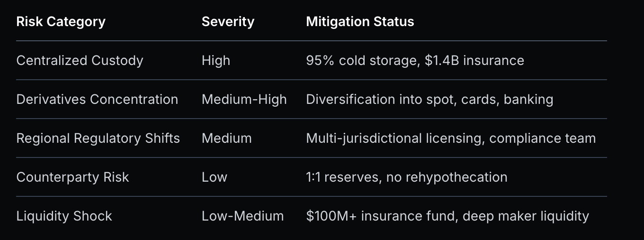Select the Counterparty Risk cell

tap(72, 177)
